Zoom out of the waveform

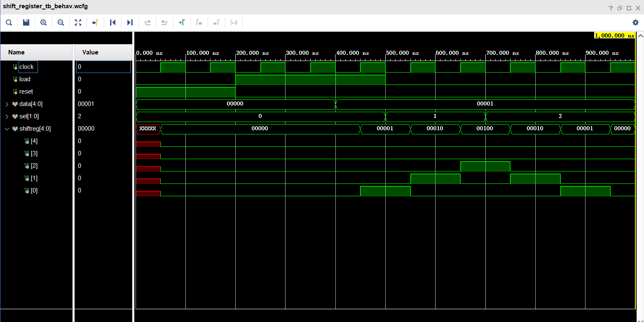[61, 23]
